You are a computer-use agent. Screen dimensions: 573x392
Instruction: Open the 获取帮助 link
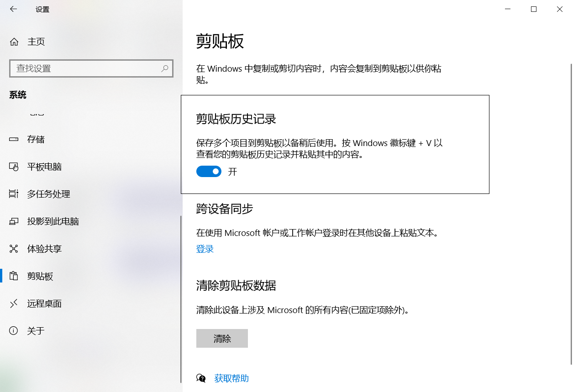(231, 378)
